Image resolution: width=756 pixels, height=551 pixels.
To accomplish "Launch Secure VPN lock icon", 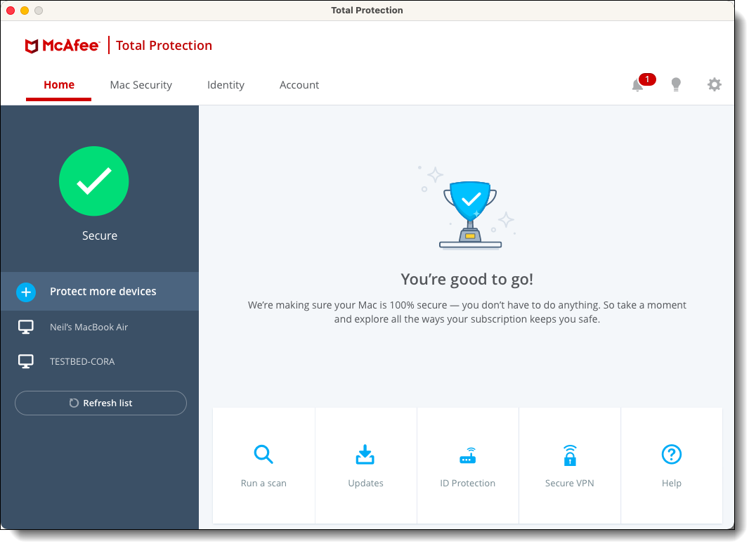I will click(x=570, y=455).
